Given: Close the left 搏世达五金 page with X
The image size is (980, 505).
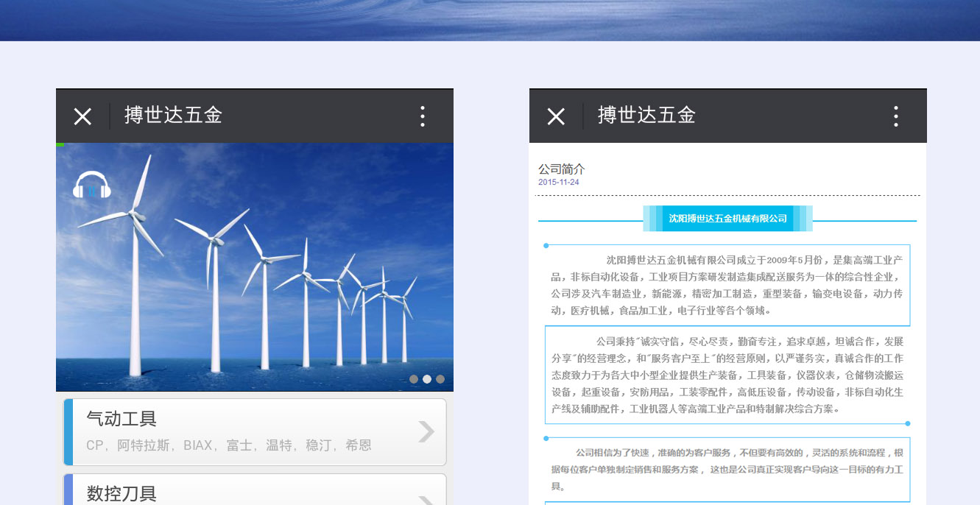Looking at the screenshot, I should (82, 116).
